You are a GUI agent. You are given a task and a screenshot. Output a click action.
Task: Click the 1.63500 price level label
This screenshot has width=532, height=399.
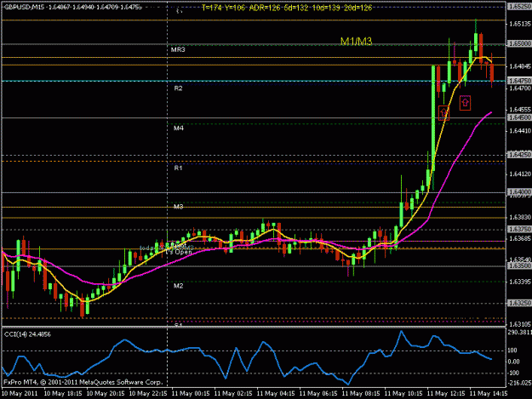pyautogui.click(x=519, y=265)
